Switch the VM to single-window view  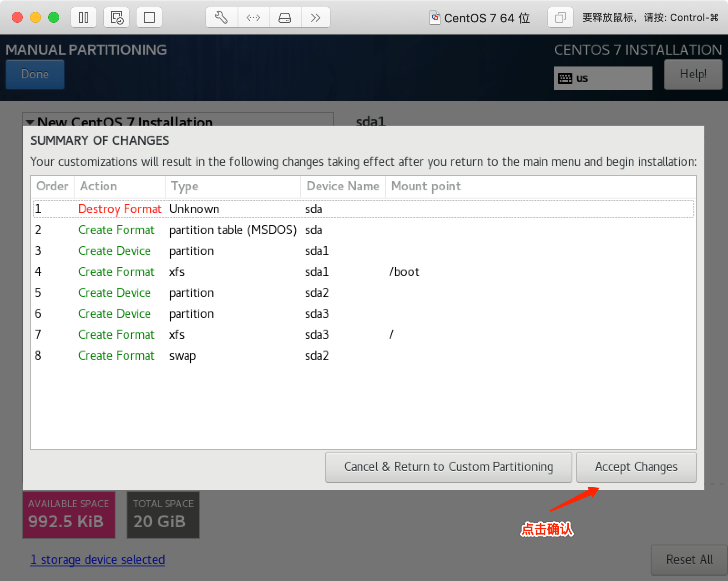pos(149,18)
